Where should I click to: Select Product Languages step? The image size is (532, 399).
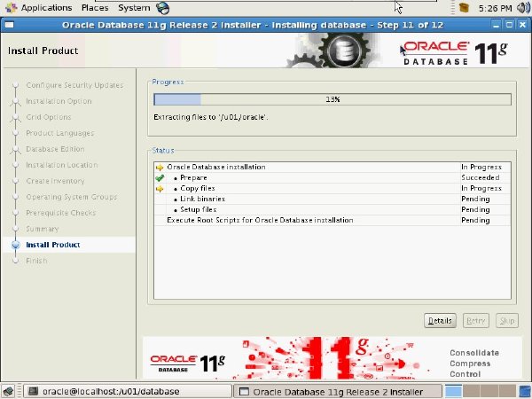tap(59, 133)
